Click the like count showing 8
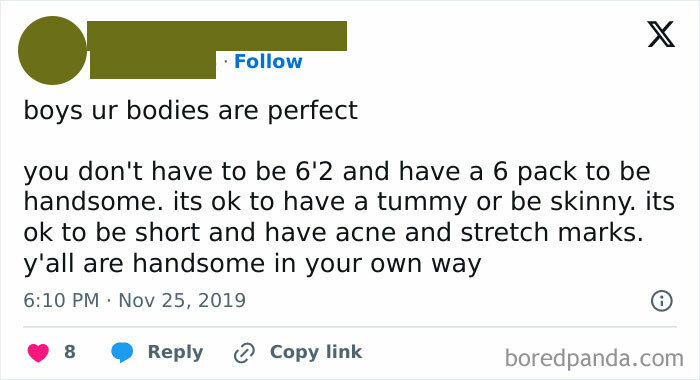Viewport: 700px width, 380px height. tap(70, 352)
